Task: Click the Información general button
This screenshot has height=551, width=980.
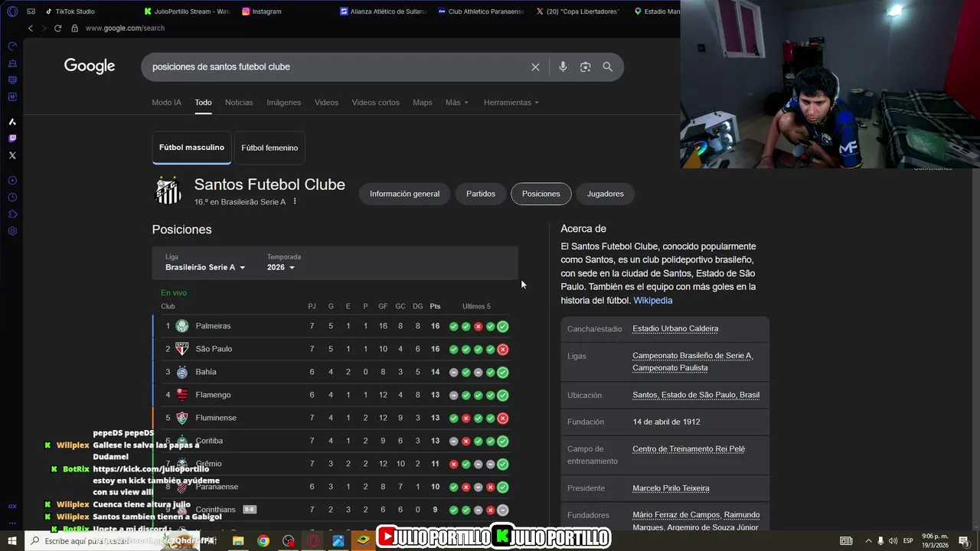Action: tap(404, 194)
